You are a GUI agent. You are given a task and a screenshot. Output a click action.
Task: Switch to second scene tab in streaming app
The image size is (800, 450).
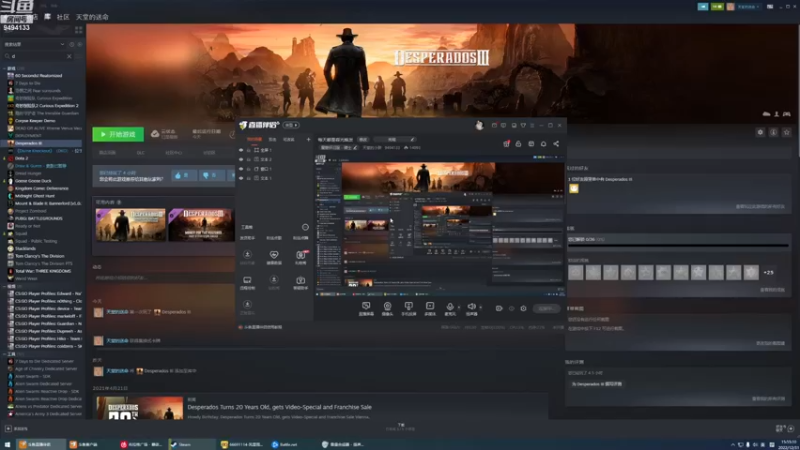272,139
